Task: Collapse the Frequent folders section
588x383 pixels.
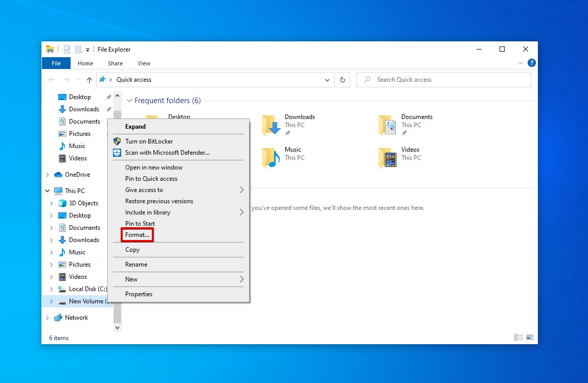Action: (129, 100)
